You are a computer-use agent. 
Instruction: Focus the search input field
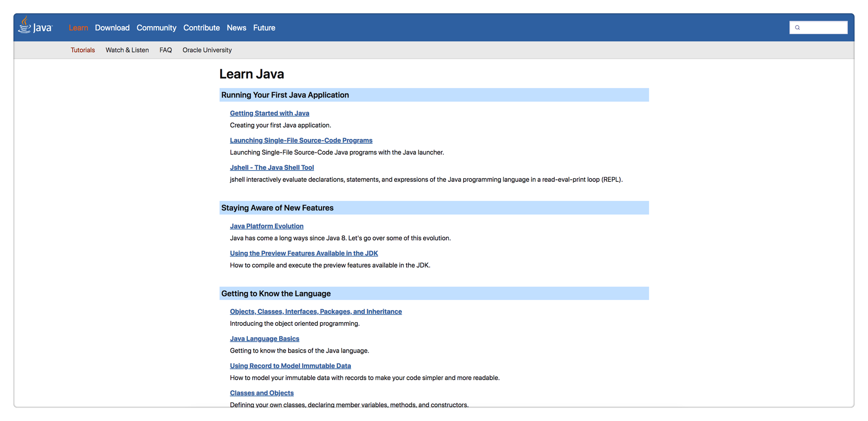point(818,27)
